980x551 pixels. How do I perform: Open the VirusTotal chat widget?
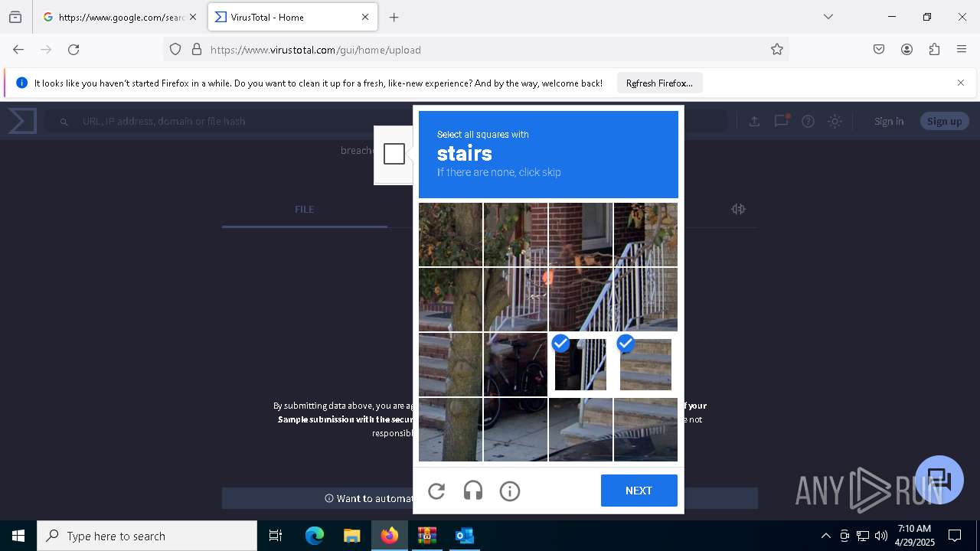point(939,480)
